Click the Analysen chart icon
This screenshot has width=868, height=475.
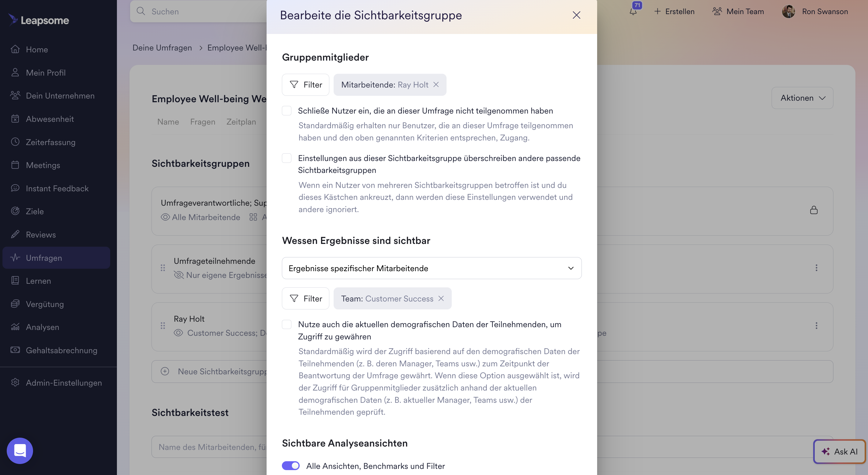point(15,327)
